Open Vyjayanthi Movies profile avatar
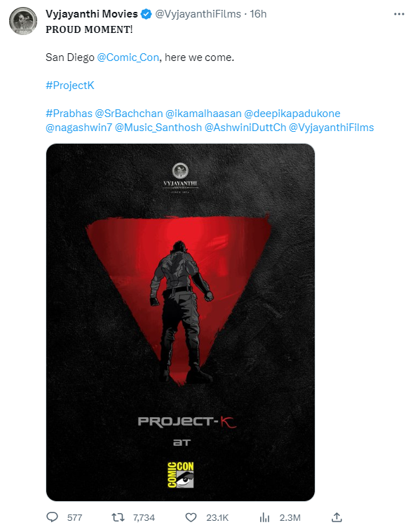Image resolution: width=415 pixels, height=532 pixels. pyautogui.click(x=22, y=20)
